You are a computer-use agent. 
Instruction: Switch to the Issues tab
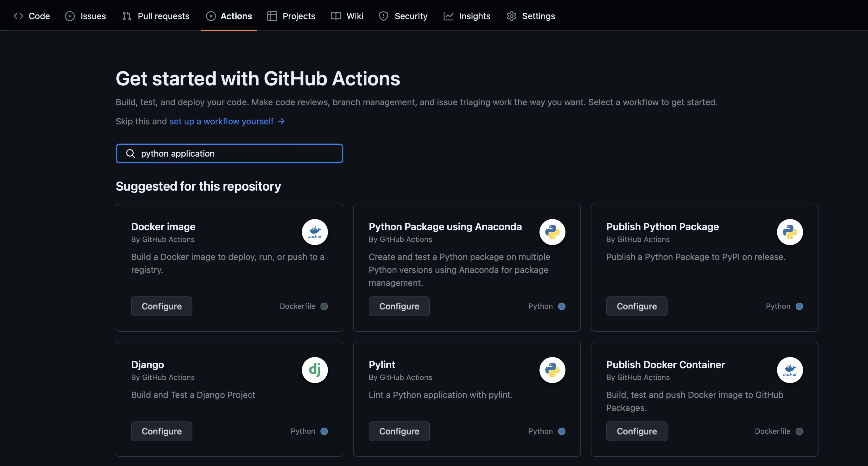point(86,16)
